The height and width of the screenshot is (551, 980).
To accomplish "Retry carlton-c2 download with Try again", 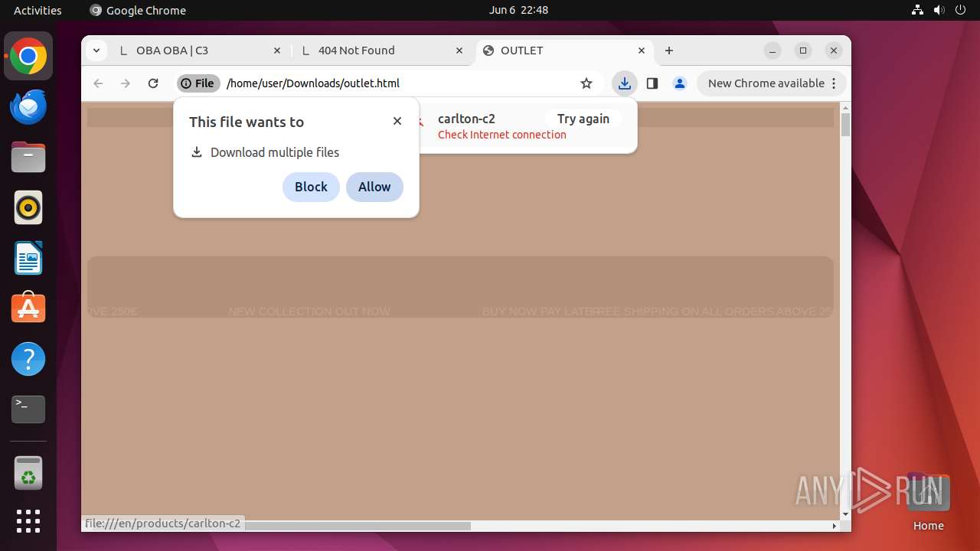I will pyautogui.click(x=583, y=119).
